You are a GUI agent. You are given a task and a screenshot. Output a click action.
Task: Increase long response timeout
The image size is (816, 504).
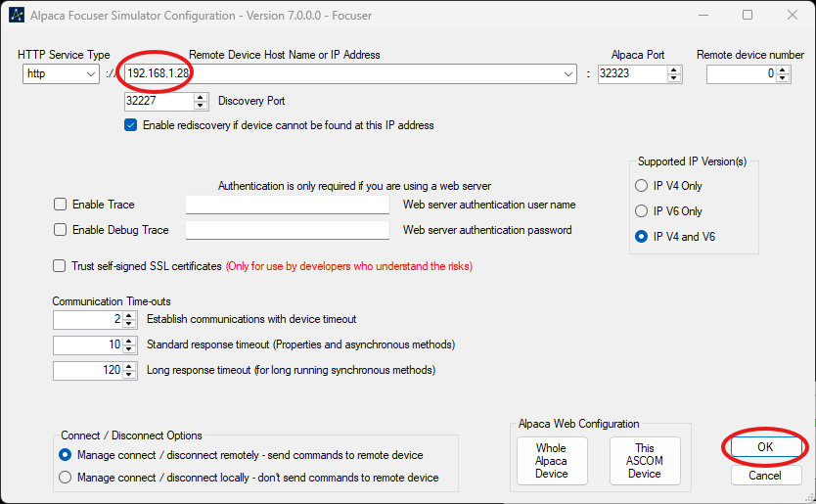pos(129,366)
